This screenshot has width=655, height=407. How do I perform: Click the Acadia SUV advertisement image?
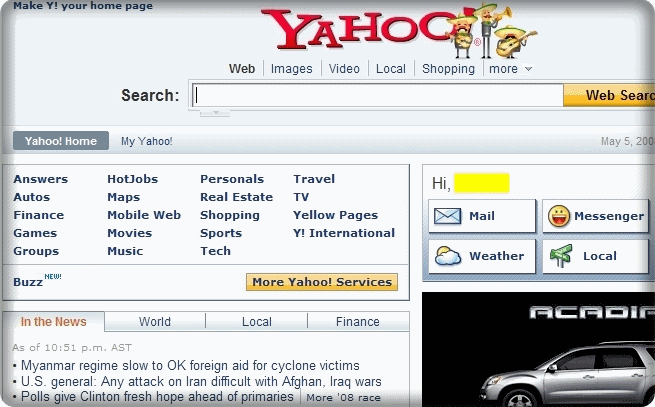(538, 349)
